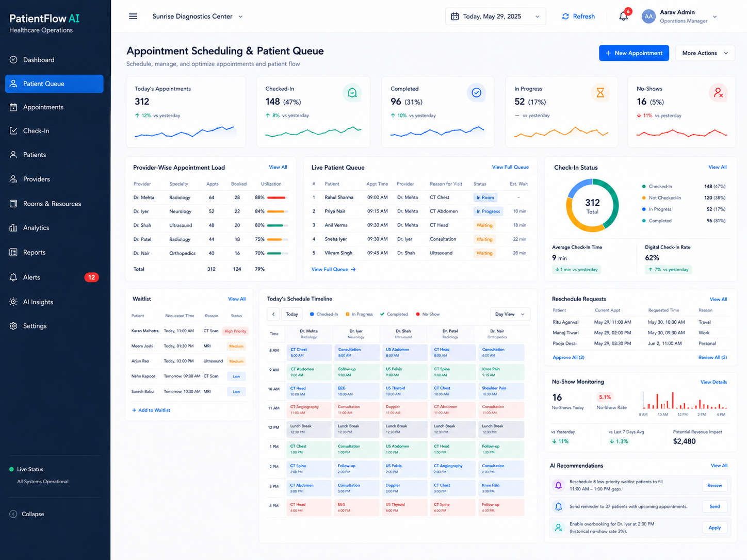Screen dimensions: 747x560
Task: Click High Priority tag for Karan Malhotra
Action: [x=235, y=331]
